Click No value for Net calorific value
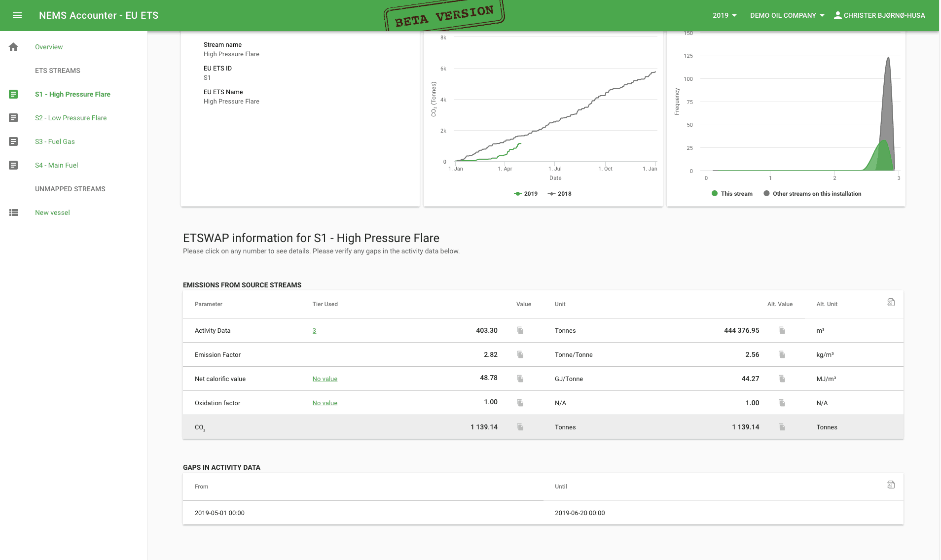 [325, 379]
